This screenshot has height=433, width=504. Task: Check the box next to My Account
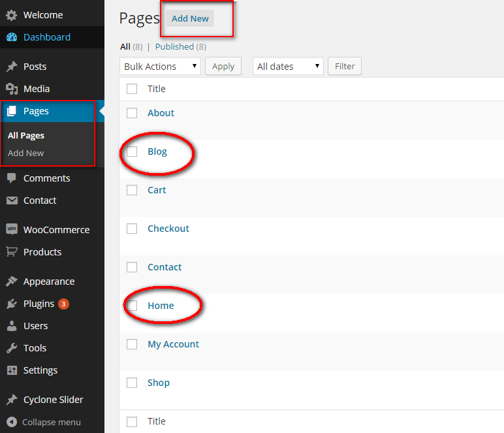tap(132, 344)
